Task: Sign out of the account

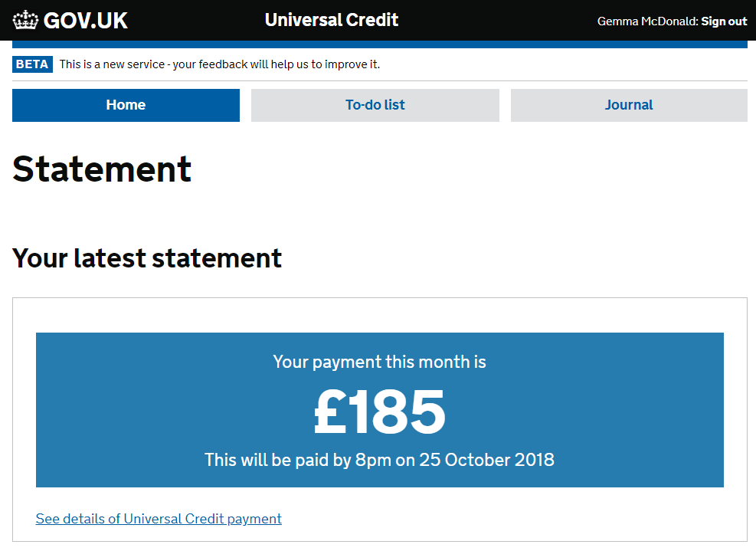Action: [x=724, y=21]
